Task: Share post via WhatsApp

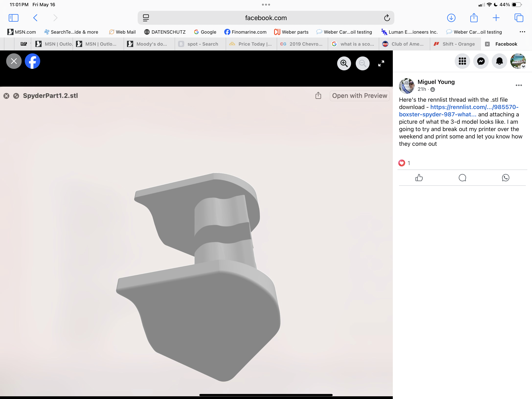Action: tap(506, 178)
